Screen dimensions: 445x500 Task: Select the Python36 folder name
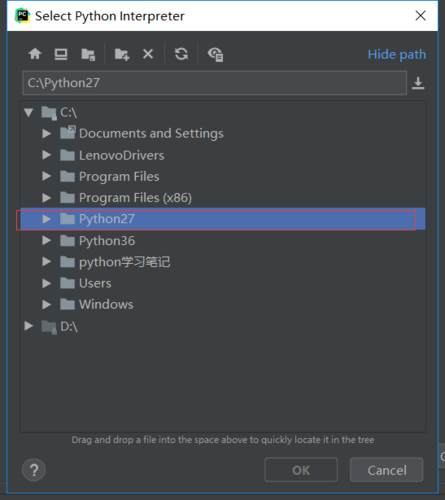click(107, 241)
